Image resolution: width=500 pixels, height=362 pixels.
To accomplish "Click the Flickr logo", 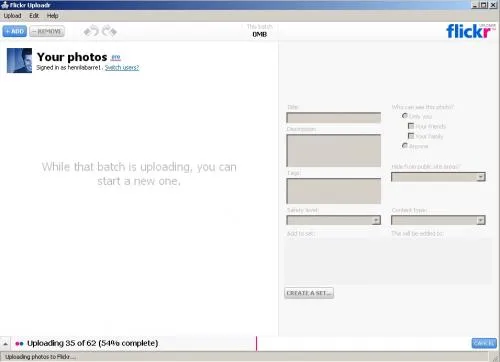I will tap(470, 31).
